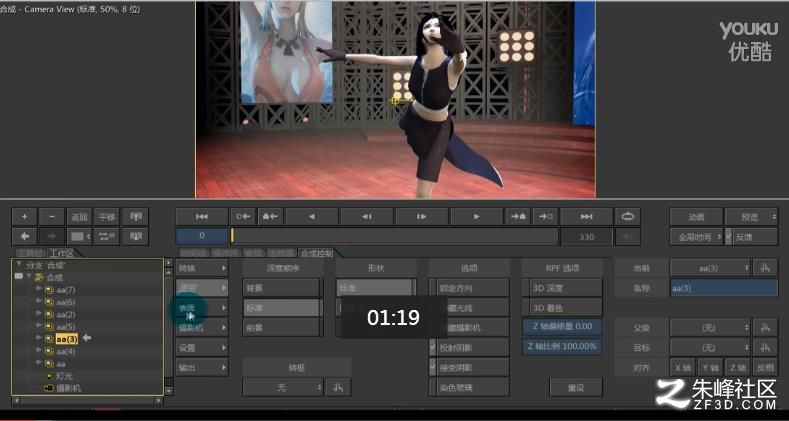Open the 父级 (无) dropdown

[x=711, y=328]
